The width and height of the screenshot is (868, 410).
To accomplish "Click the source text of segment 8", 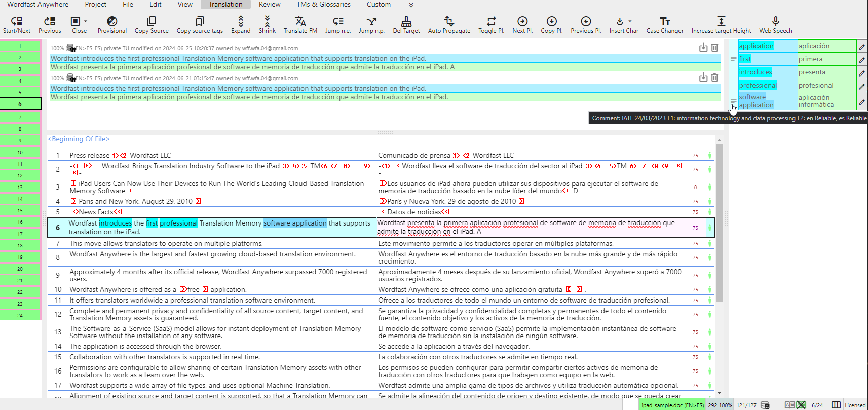I will tap(212, 254).
